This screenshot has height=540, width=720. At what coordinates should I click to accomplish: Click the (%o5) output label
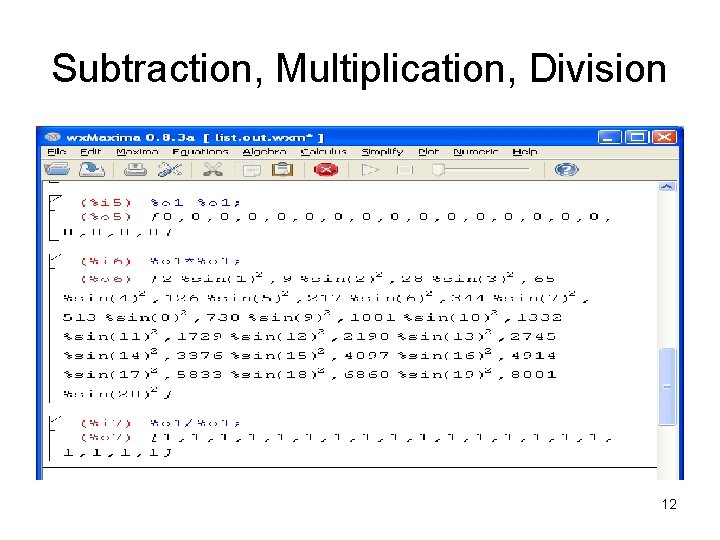[x=106, y=217]
